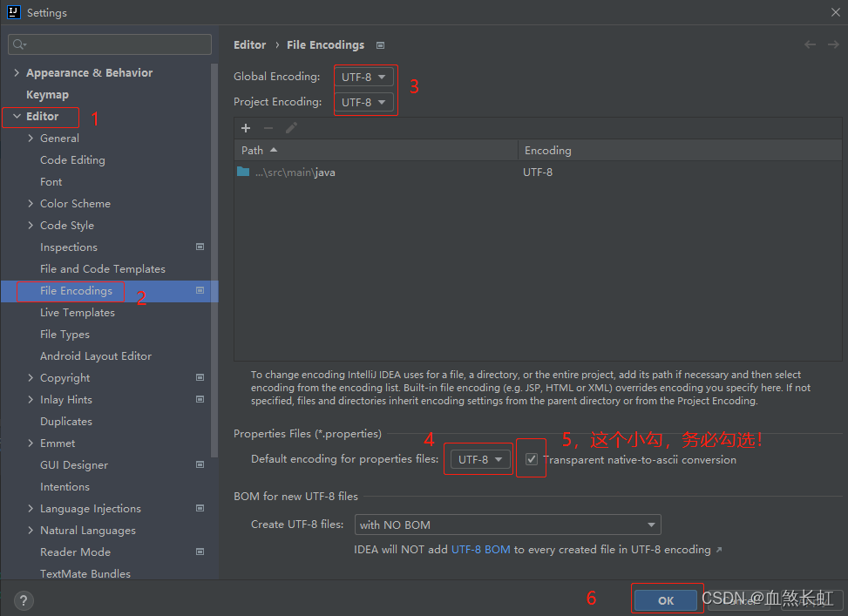Expand the Copyright node chevron
Screen dimensions: 848x616
tap(31, 377)
